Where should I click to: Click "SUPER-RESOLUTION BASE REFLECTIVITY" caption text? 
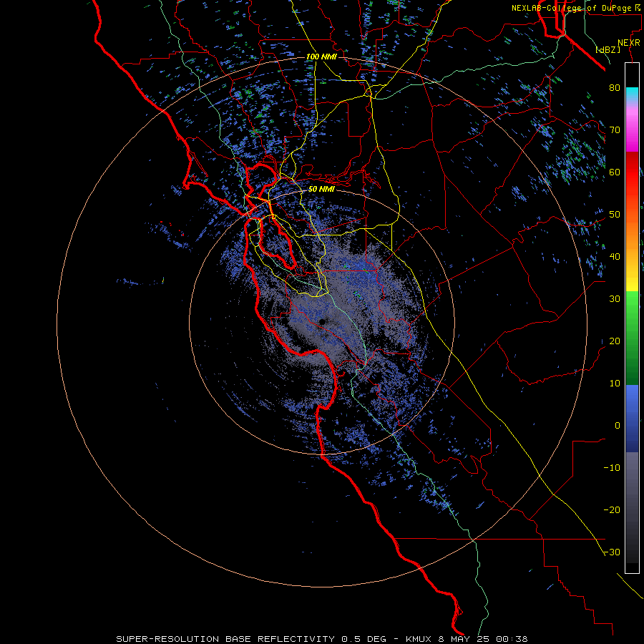coord(225,639)
